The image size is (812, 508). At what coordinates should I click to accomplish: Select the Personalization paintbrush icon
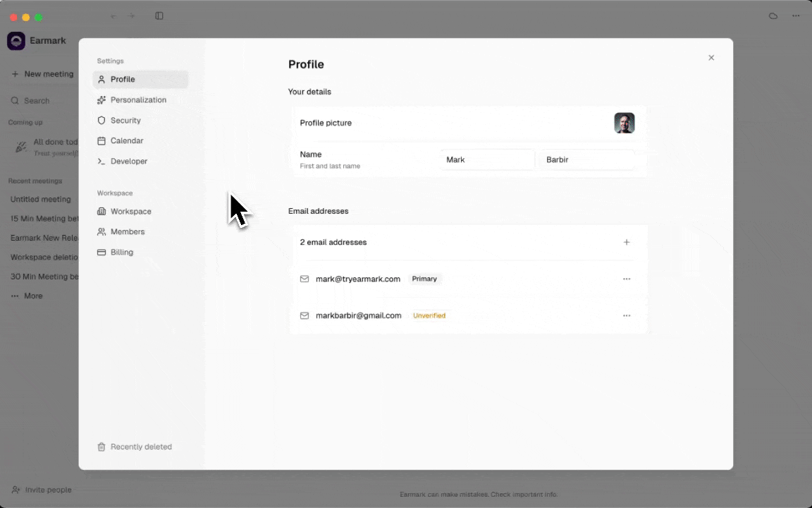tap(101, 99)
